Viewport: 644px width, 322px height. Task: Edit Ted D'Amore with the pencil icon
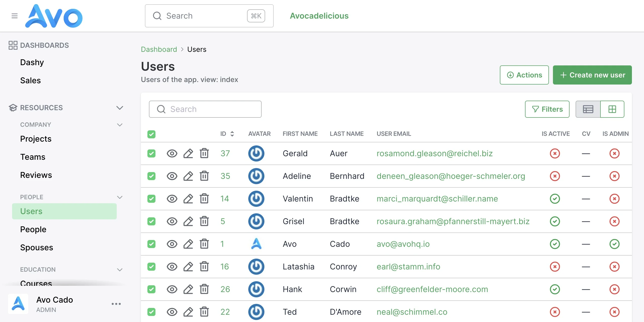click(188, 312)
